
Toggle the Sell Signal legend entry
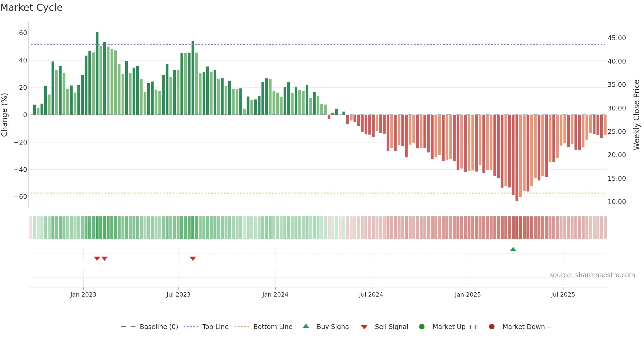(385, 327)
